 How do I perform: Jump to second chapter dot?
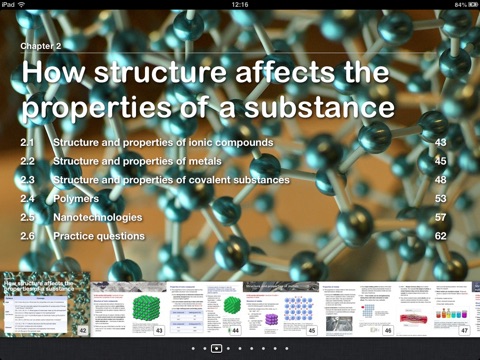coord(205,349)
